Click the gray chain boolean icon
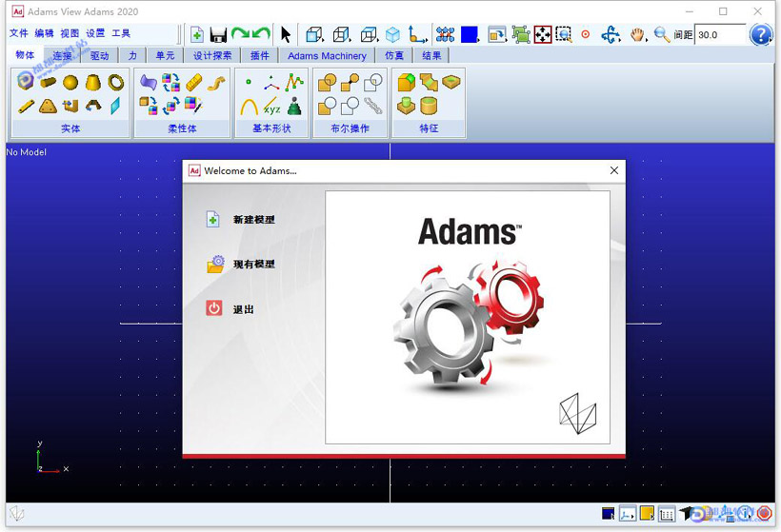The width and height of the screenshot is (781, 532). (373, 105)
